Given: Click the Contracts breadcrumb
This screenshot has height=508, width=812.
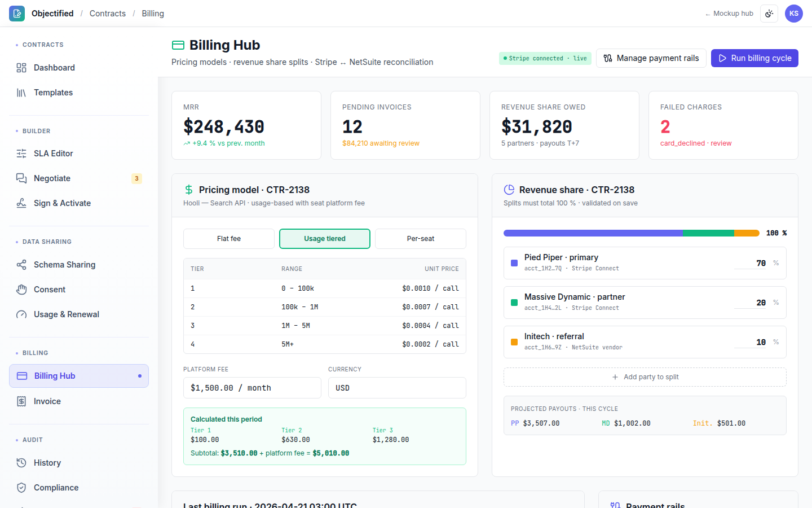Looking at the screenshot, I should 108,14.
